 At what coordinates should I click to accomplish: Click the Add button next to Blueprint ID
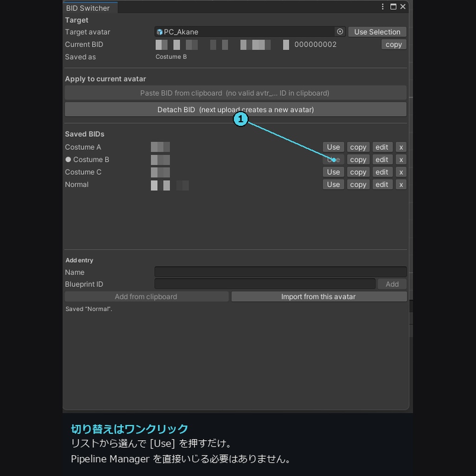[392, 284]
